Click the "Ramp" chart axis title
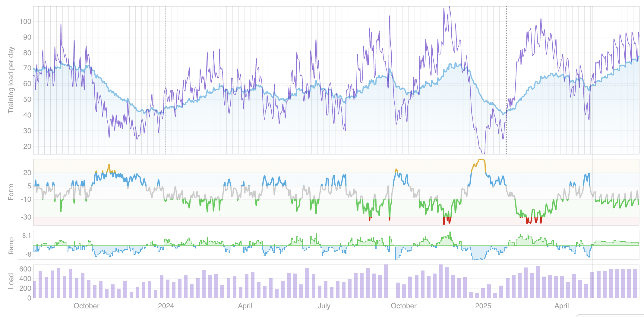Viewport: 644px width, 317px height. coord(11,245)
